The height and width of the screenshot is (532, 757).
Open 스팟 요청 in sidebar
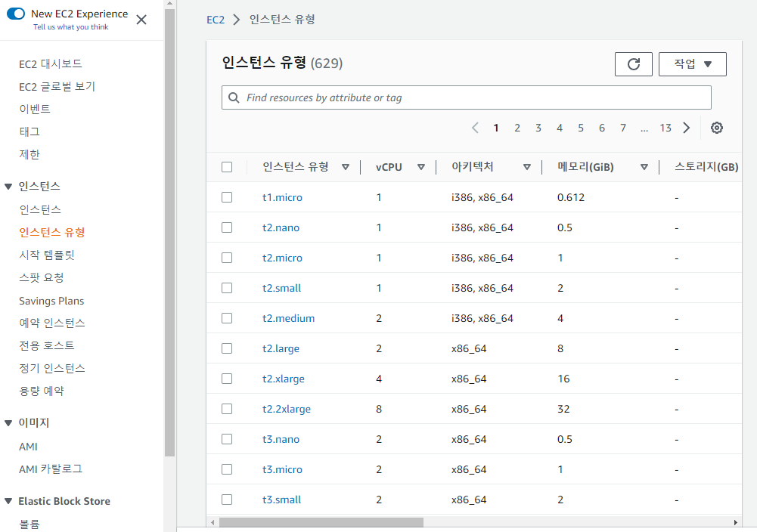(x=42, y=278)
